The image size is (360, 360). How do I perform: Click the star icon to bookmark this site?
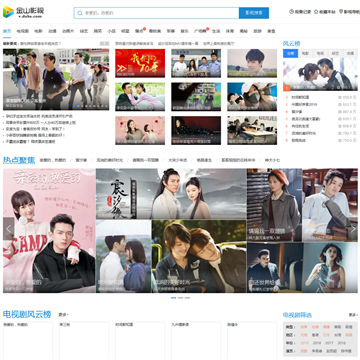tap(316, 12)
